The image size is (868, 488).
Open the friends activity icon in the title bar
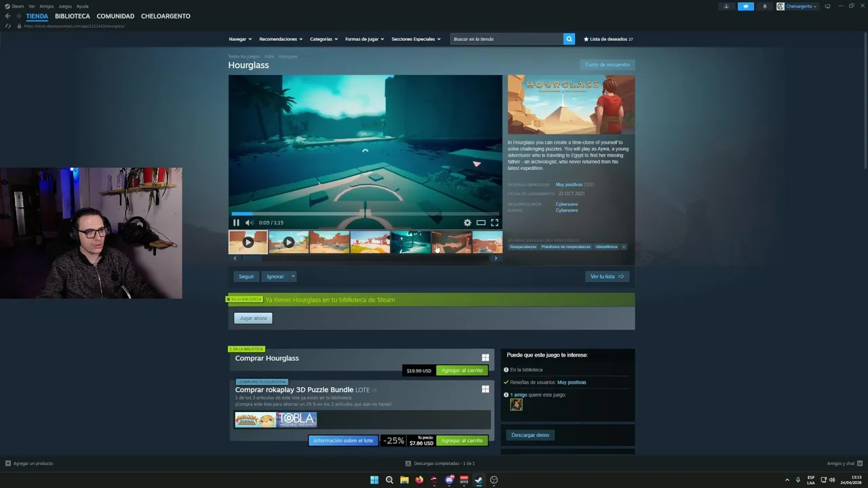point(726,6)
